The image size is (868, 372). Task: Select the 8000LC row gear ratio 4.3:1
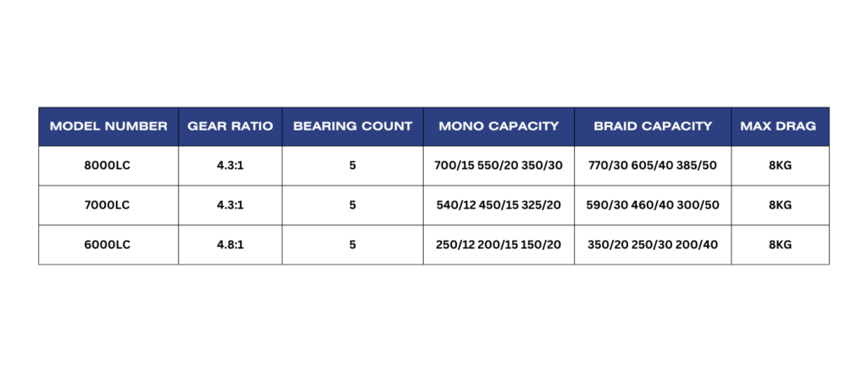click(231, 165)
